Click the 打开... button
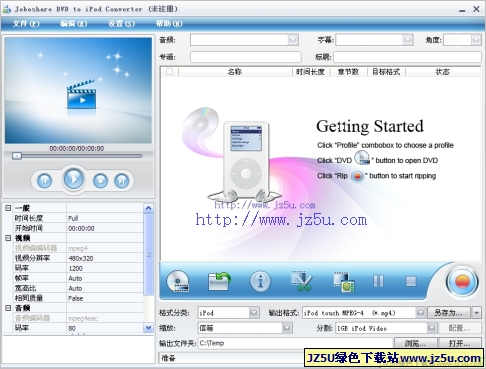Screen dimensions: 486x369 (460, 343)
